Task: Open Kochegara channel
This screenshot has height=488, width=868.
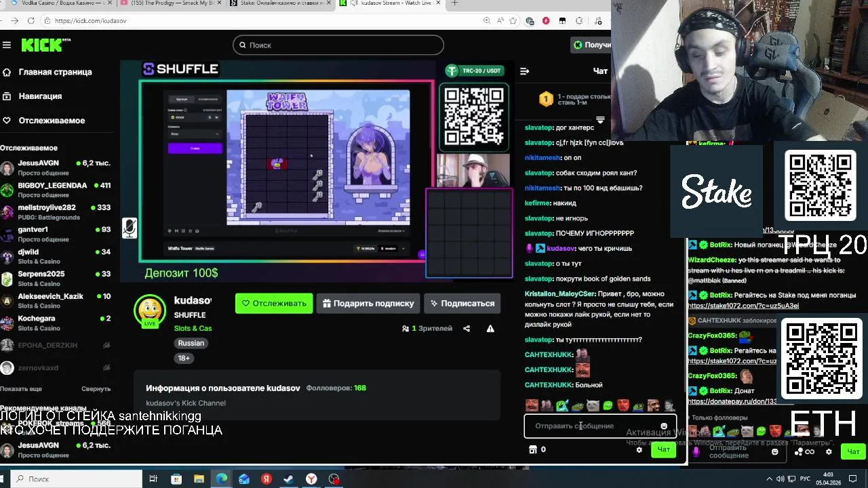Action: point(56,323)
